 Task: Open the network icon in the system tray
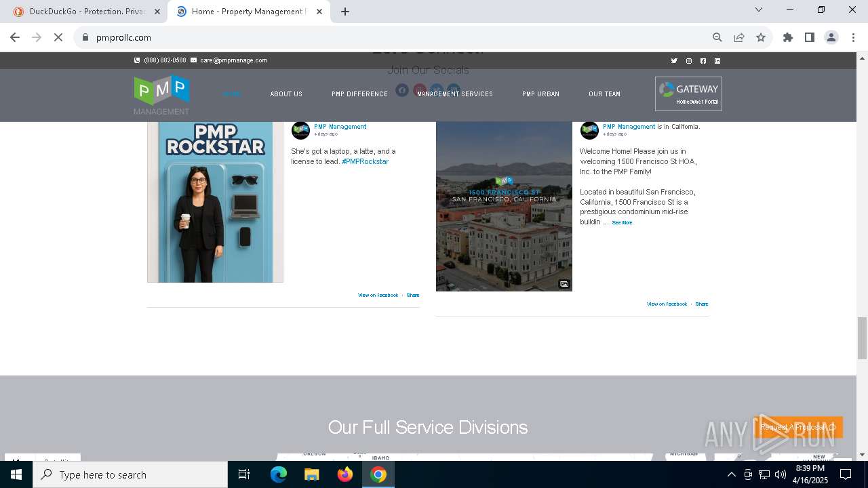tap(764, 474)
